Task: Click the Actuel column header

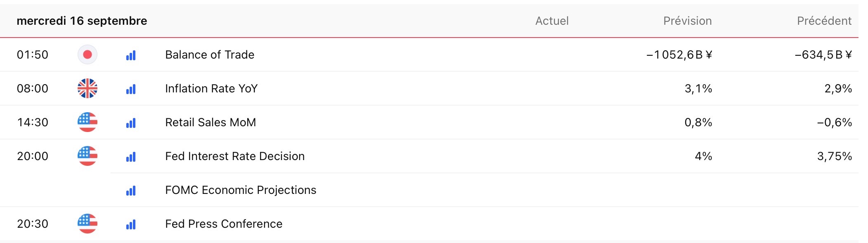Action: [552, 21]
